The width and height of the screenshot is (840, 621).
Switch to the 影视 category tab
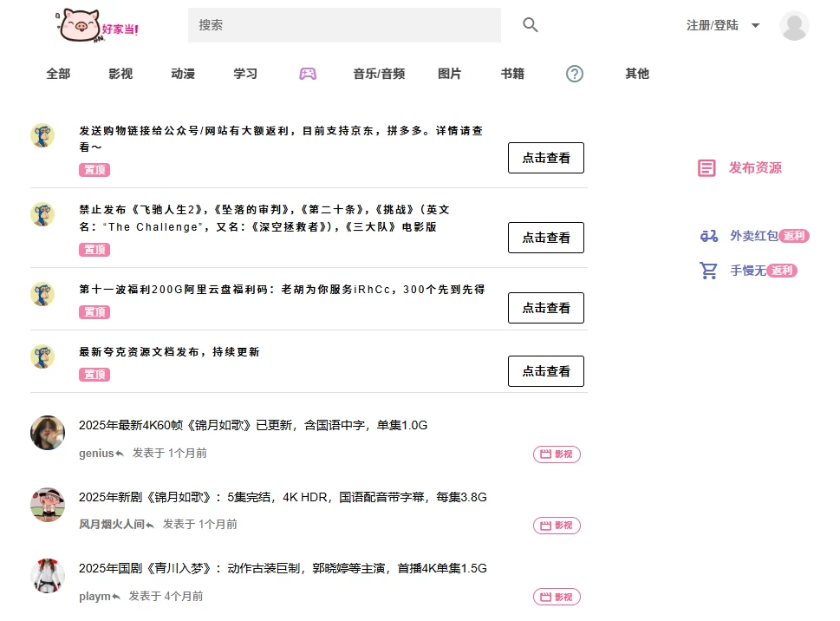click(120, 74)
